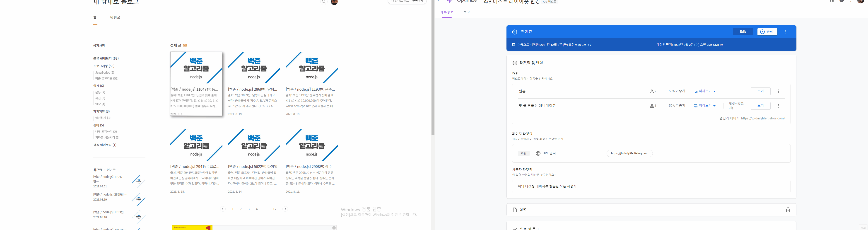Open 분류 전체보기 (68) category
This screenshot has width=868, height=230.
(x=106, y=58)
